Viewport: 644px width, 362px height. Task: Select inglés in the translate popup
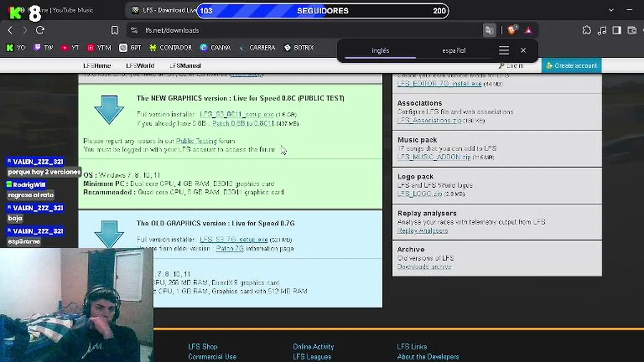click(380, 50)
